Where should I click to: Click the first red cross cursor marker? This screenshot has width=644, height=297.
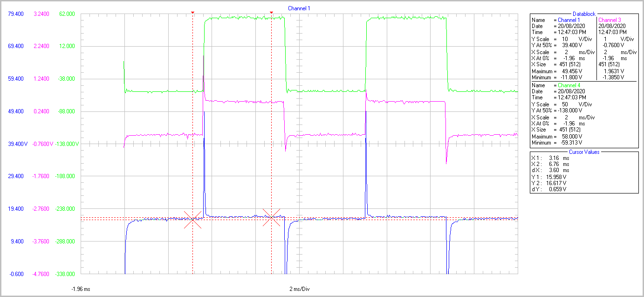(193, 219)
